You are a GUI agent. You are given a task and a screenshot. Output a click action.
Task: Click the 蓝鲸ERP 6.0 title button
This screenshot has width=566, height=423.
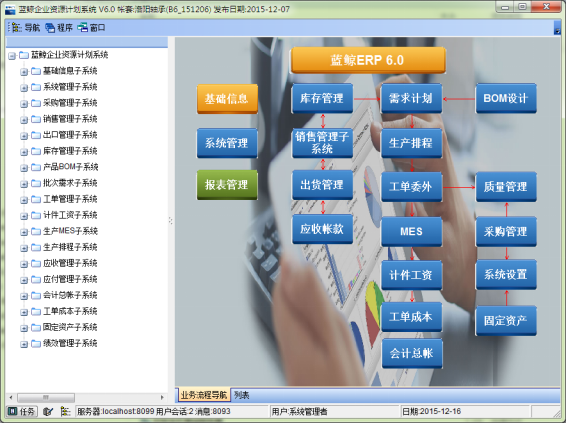pos(368,60)
